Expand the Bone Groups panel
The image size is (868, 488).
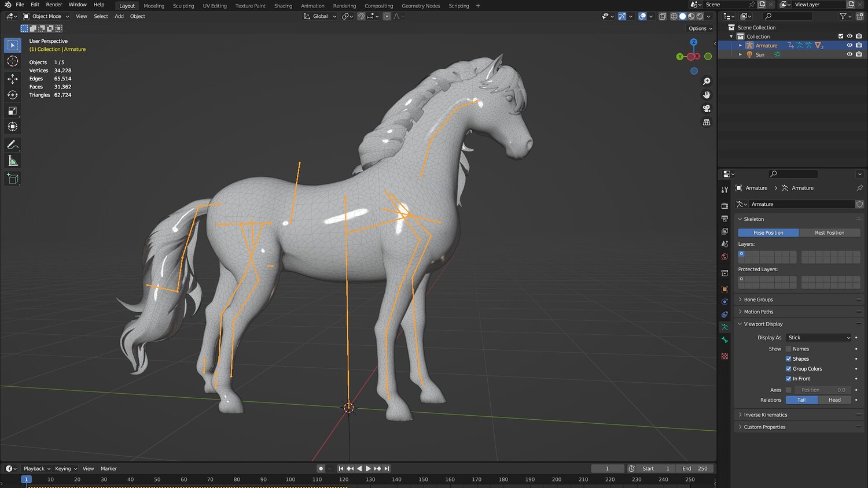point(758,300)
